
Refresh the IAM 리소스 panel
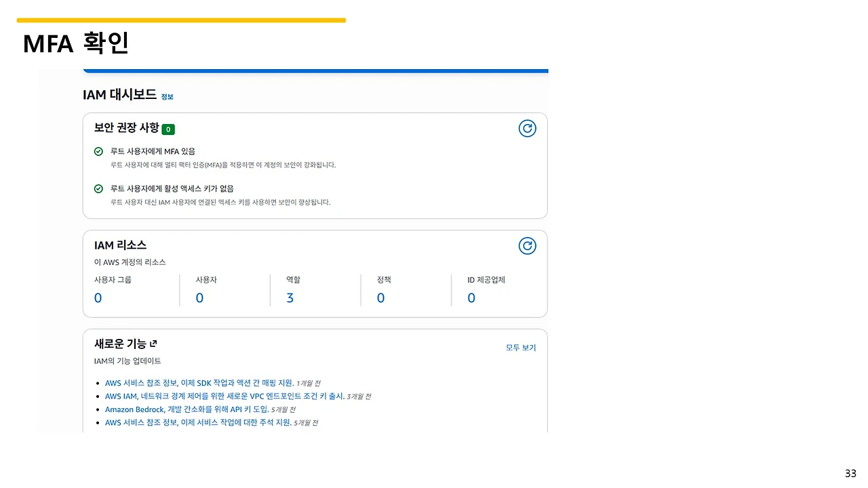[527, 246]
